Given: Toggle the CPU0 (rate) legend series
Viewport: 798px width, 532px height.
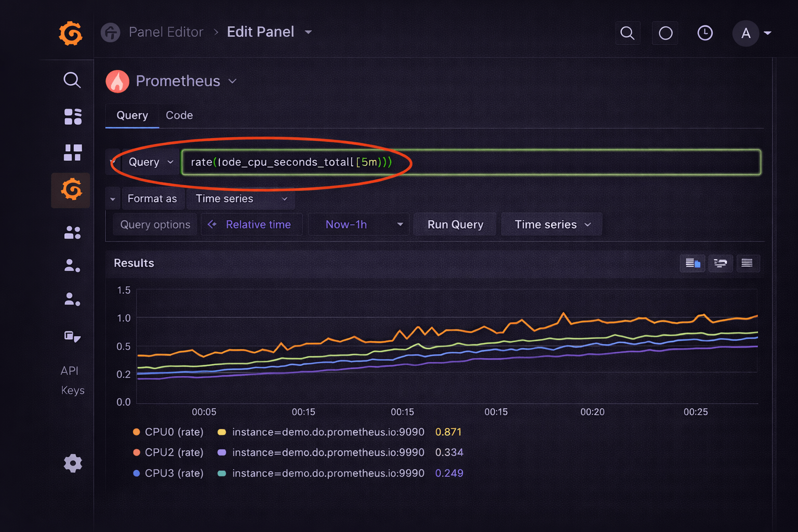Looking at the screenshot, I should [174, 432].
